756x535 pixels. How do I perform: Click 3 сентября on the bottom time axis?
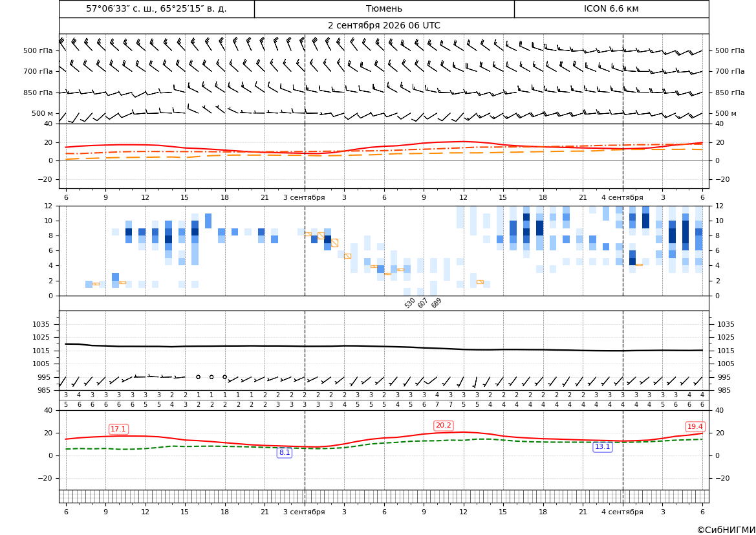coord(304,512)
